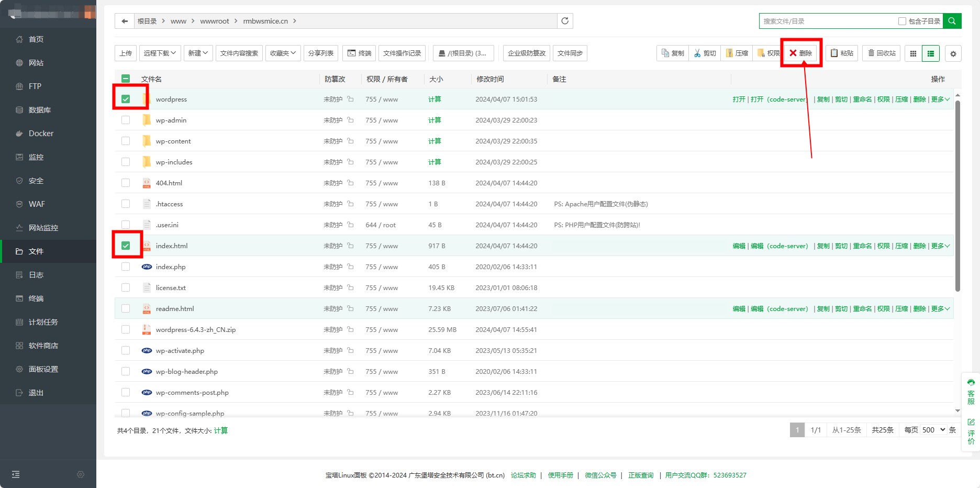The width and height of the screenshot is (980, 488).
Task: Open enterprise tamper-proof
Action: [x=527, y=53]
